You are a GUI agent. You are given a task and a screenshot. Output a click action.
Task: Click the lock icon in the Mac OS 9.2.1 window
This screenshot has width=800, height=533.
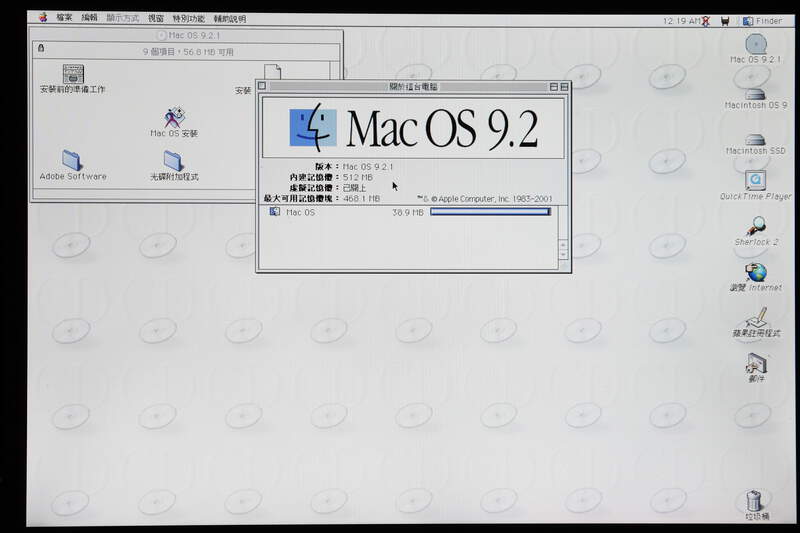tap(41, 48)
